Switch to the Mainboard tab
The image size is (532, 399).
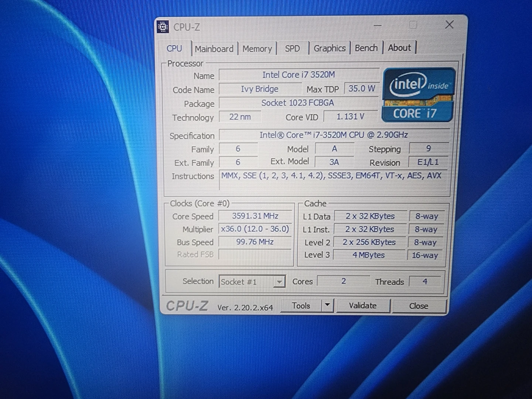pyautogui.click(x=214, y=49)
